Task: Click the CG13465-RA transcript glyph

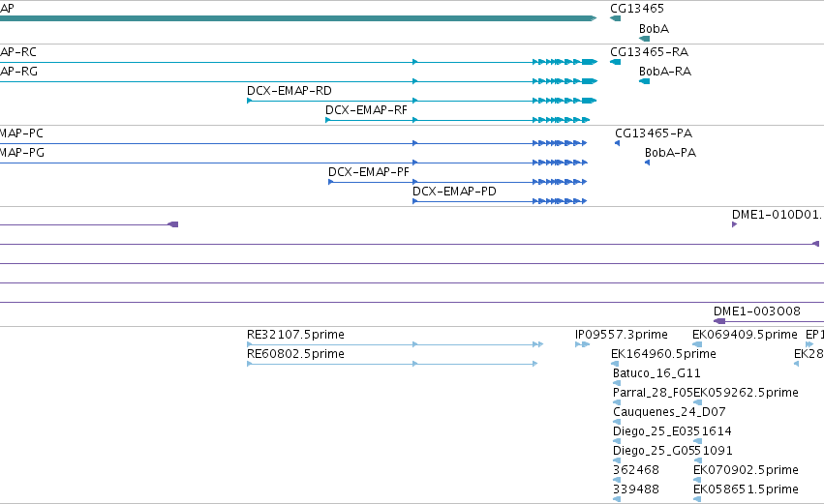Action: pos(615,62)
